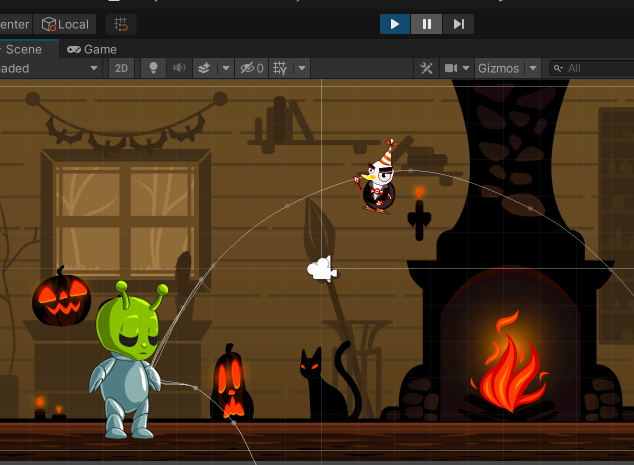Toggle 2D view mode
The image size is (634, 465).
pos(121,68)
